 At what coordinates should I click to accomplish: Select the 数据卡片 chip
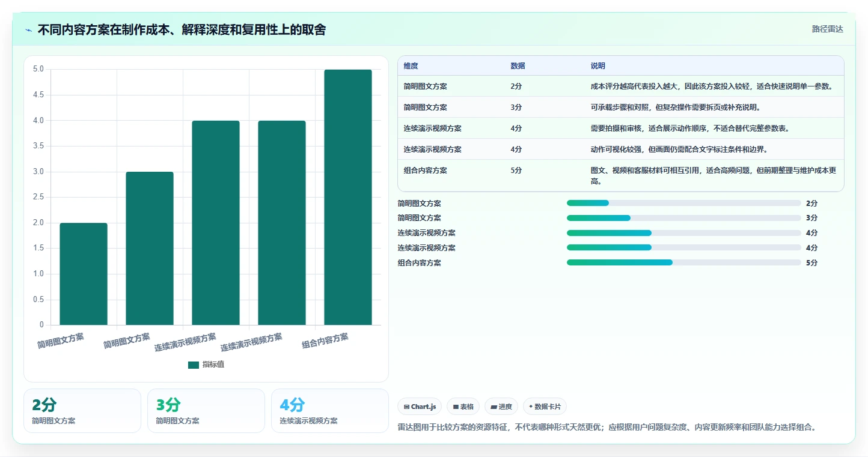[x=545, y=407]
